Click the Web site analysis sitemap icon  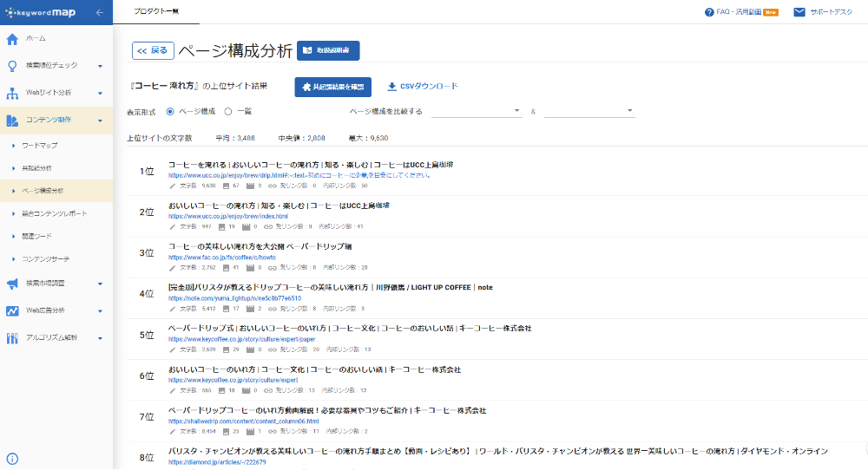(12, 93)
